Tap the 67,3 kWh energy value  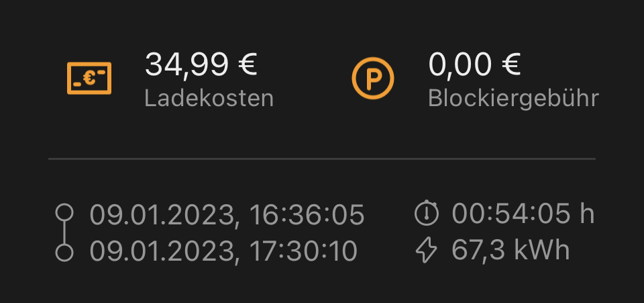point(511,251)
